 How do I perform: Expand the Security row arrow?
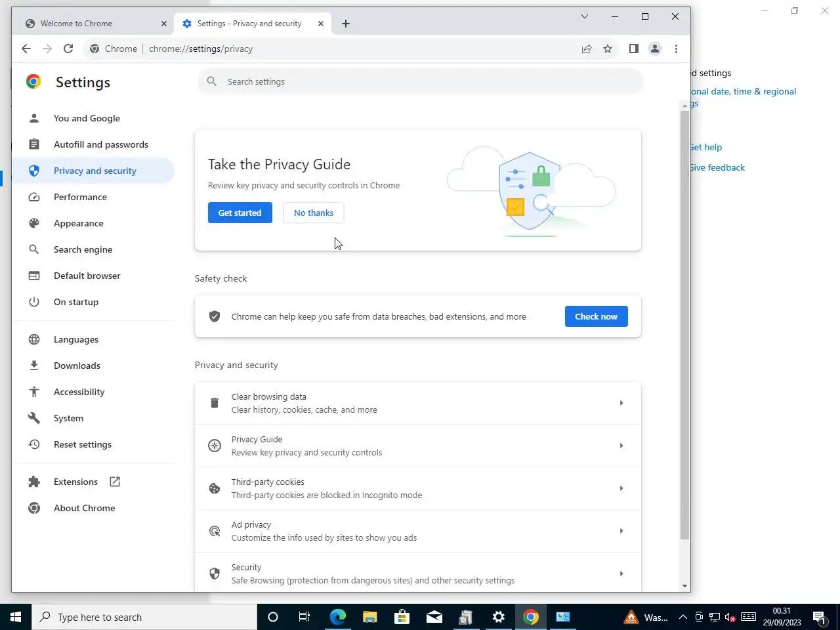click(x=621, y=574)
